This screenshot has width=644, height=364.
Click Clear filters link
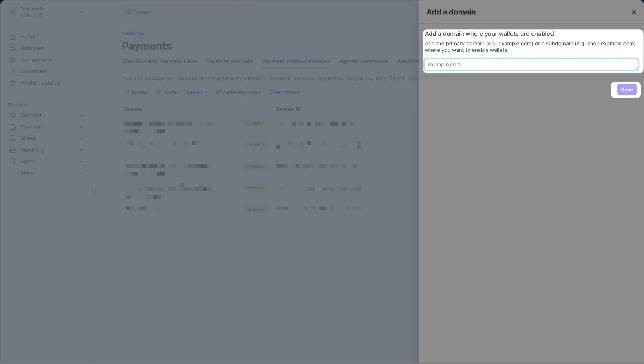pos(284,92)
